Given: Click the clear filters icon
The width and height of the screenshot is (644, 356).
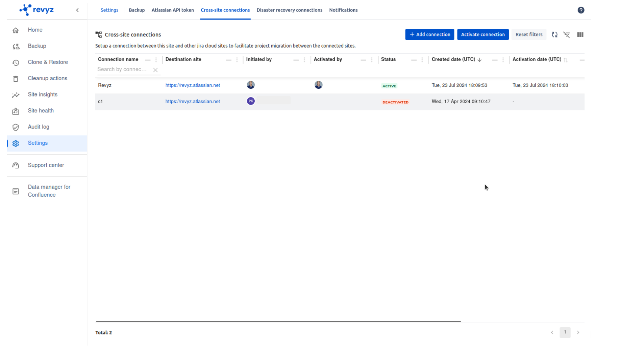Looking at the screenshot, I should tap(567, 35).
